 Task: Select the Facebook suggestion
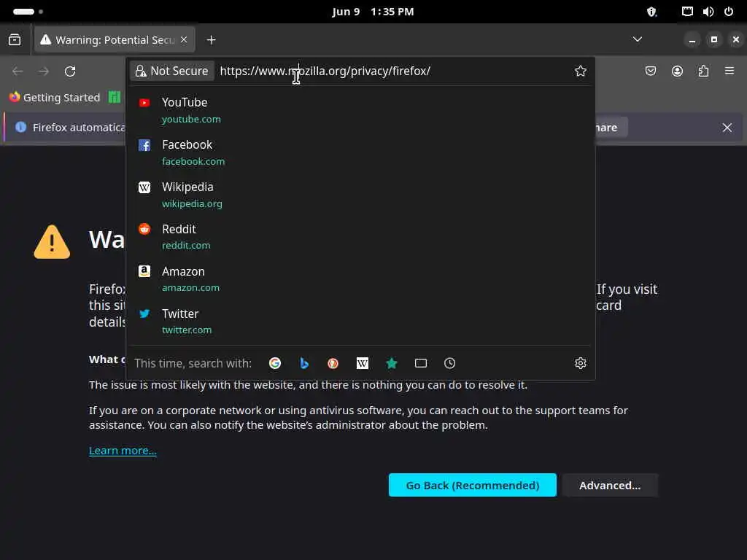click(360, 152)
